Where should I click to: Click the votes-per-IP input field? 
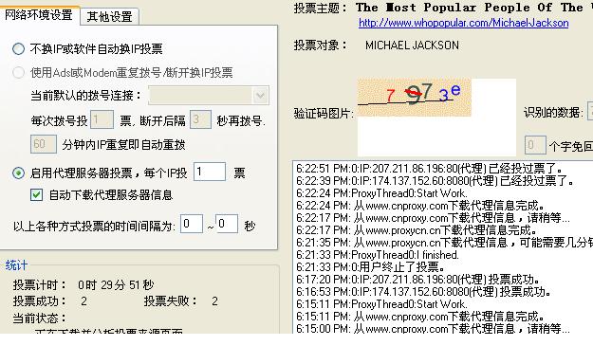(x=210, y=172)
